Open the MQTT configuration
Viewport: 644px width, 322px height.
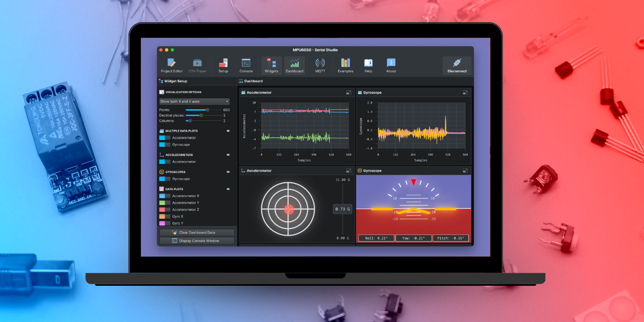[320, 65]
